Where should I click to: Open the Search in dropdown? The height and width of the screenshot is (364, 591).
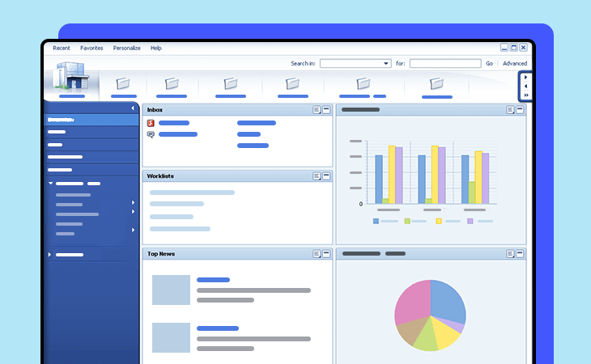(355, 63)
